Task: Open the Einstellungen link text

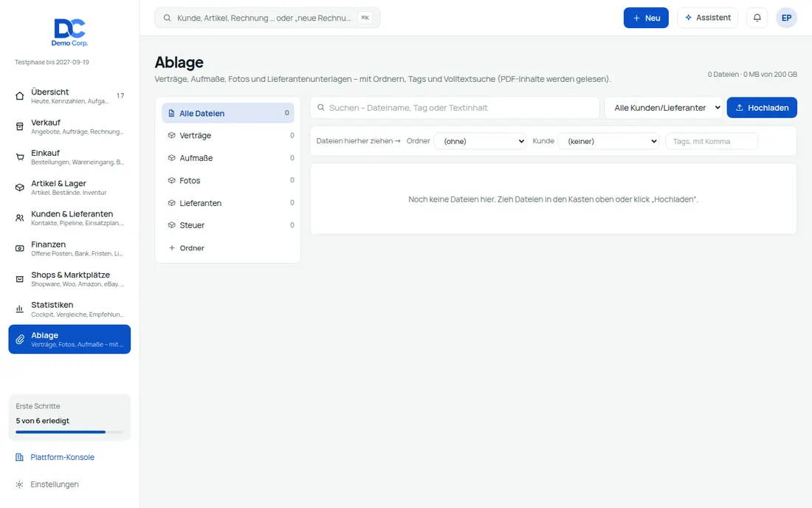Action: [x=55, y=484]
